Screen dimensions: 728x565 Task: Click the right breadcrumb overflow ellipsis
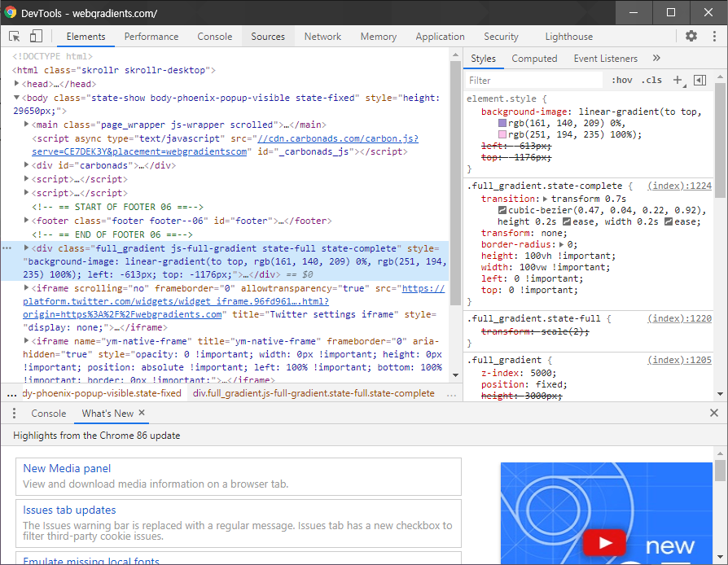[451, 394]
